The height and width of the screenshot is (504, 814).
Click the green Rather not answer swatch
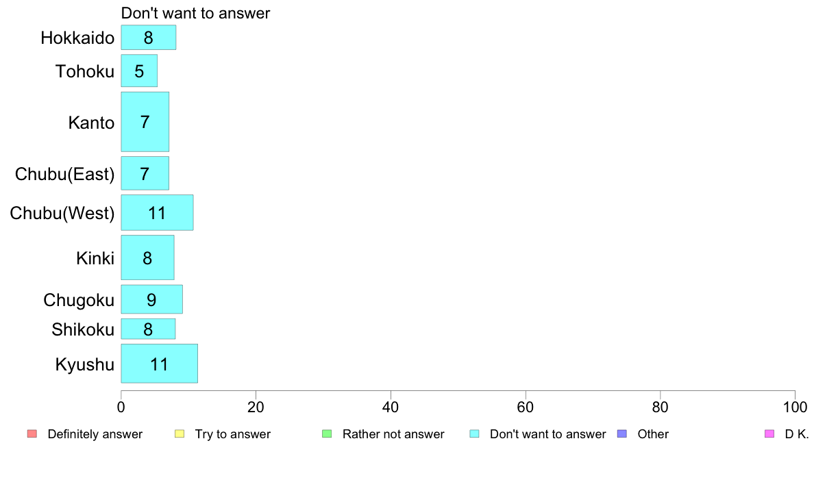327,434
